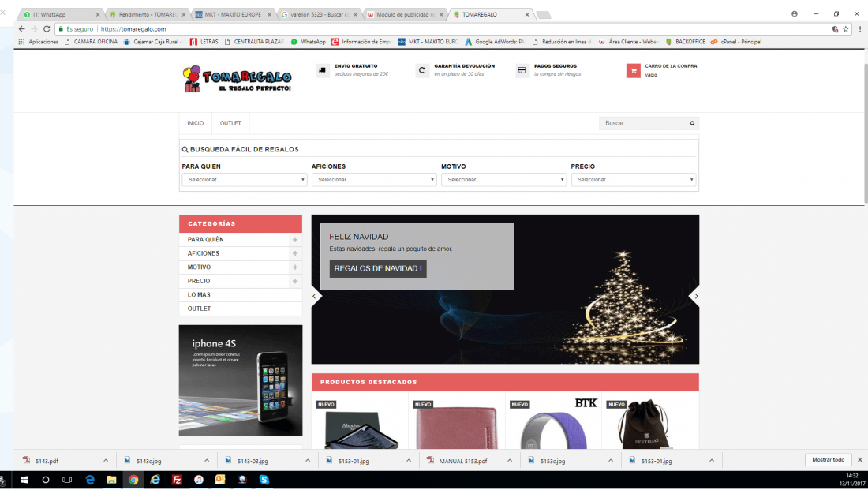Click the iPhone 4S banner image

(240, 380)
